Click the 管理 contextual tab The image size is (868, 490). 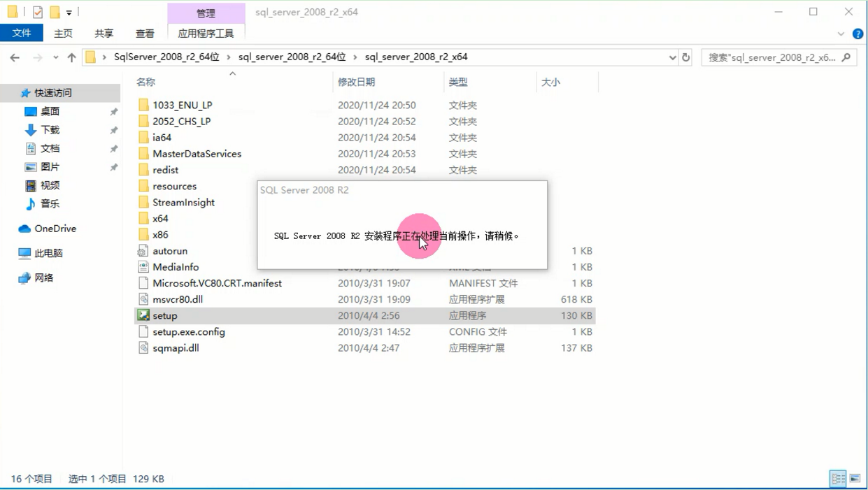[x=206, y=13]
